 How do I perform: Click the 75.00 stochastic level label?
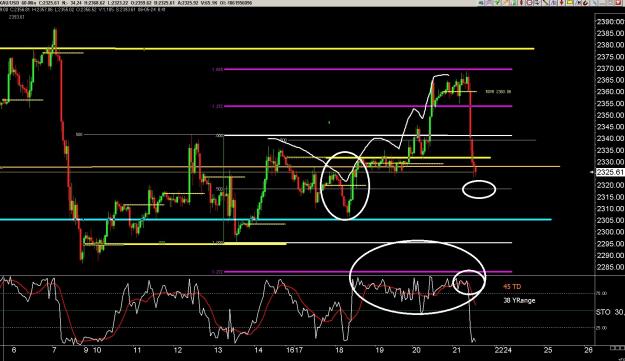tap(601, 293)
